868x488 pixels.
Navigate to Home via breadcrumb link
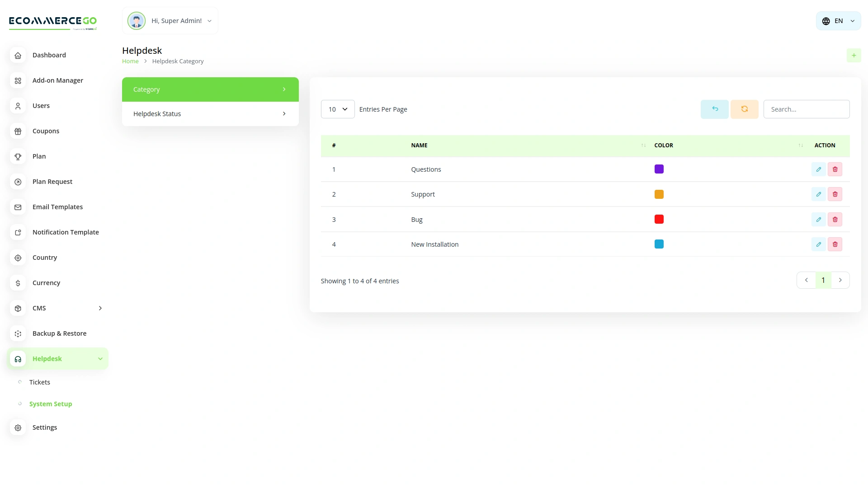[x=130, y=61]
